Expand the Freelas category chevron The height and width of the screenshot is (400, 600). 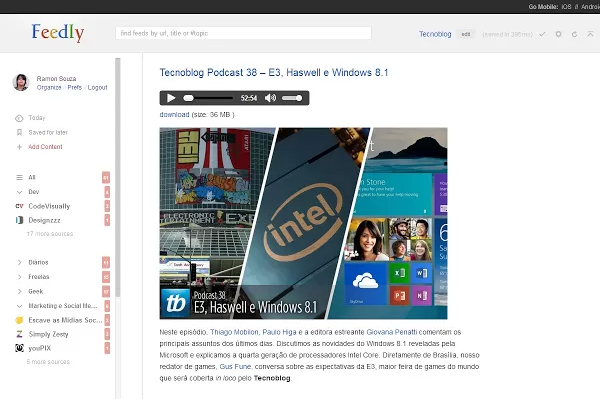pos(19,277)
